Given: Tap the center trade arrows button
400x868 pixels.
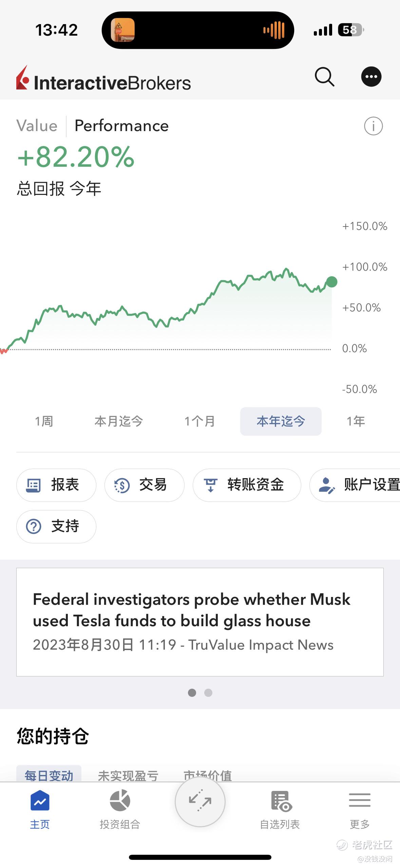Looking at the screenshot, I should (200, 801).
